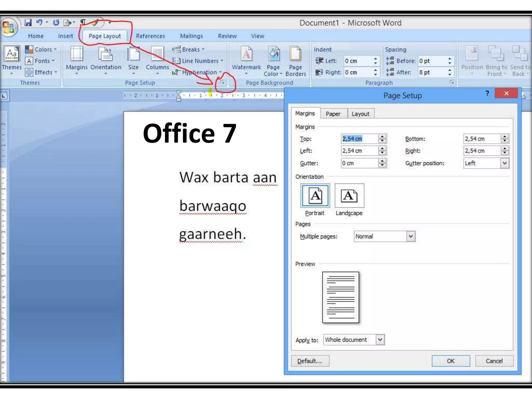This screenshot has width=532, height=399.
Task: Select Landscape orientation
Action: (349, 200)
